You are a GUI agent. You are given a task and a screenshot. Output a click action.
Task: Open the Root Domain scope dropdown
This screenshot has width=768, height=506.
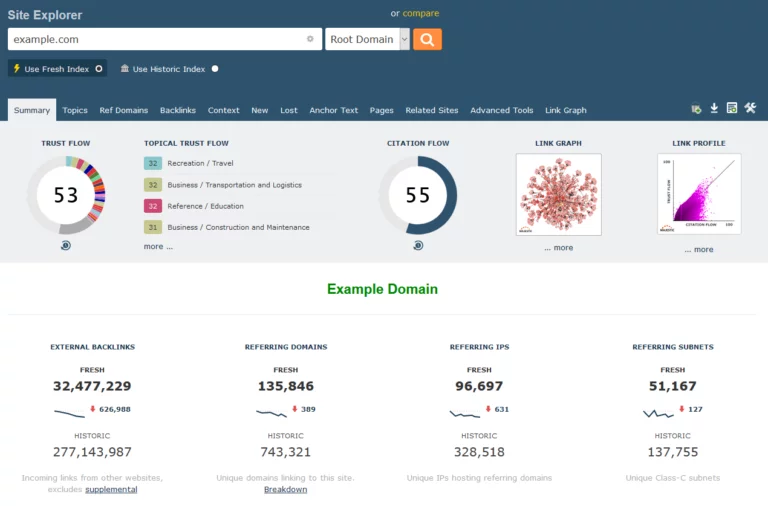pos(404,39)
